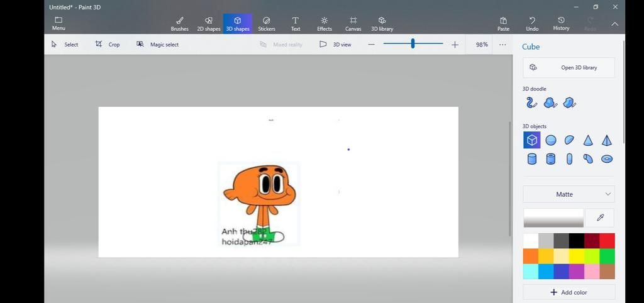Choose the black color swatch
Image resolution: width=644 pixels, height=303 pixels.
pyautogui.click(x=577, y=241)
